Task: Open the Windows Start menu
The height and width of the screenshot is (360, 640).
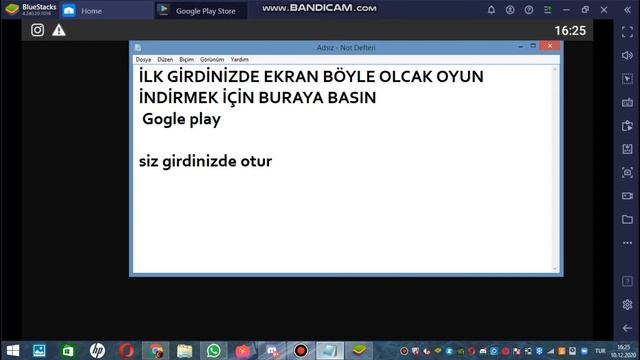Action: pyautogui.click(x=13, y=351)
